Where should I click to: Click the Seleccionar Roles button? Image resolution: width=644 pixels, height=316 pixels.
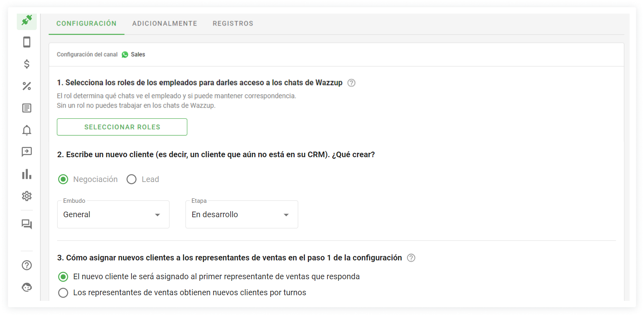click(122, 127)
